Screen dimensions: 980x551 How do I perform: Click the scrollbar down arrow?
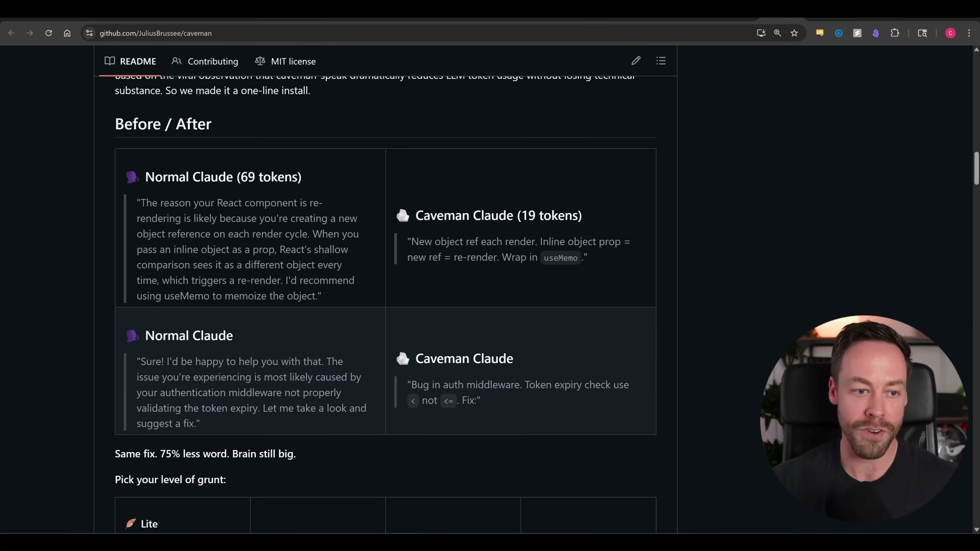(x=976, y=530)
